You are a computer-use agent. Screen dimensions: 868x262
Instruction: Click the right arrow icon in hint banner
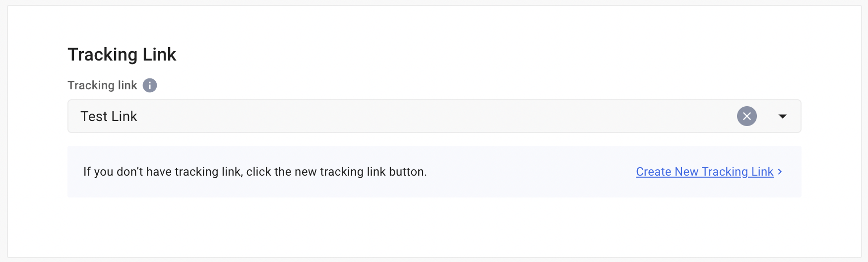tap(780, 172)
